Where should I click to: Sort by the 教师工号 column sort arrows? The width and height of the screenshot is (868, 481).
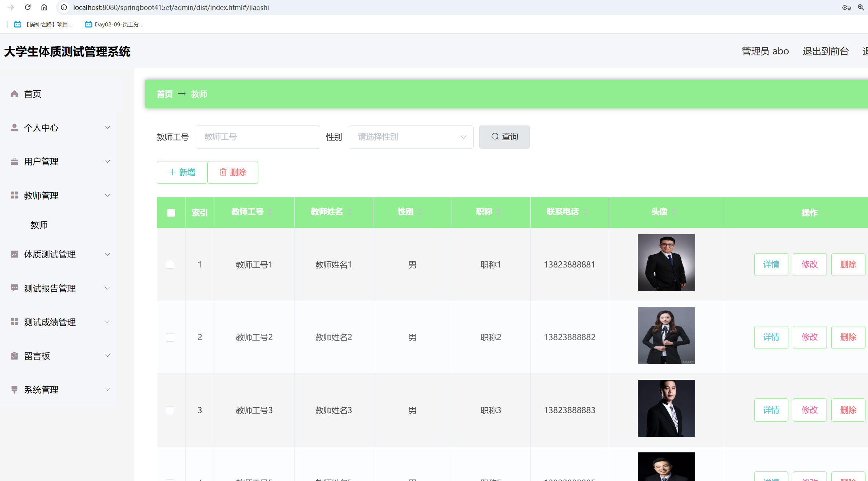coord(270,212)
